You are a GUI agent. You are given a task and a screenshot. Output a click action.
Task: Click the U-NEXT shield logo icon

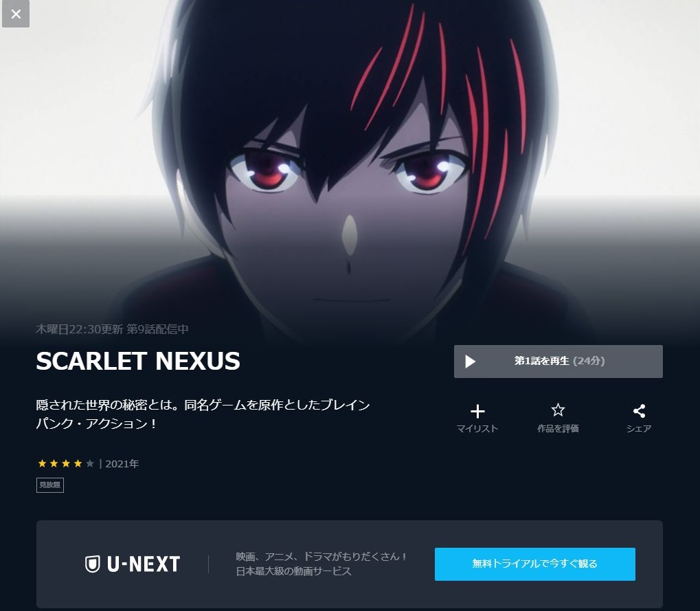tap(93, 564)
